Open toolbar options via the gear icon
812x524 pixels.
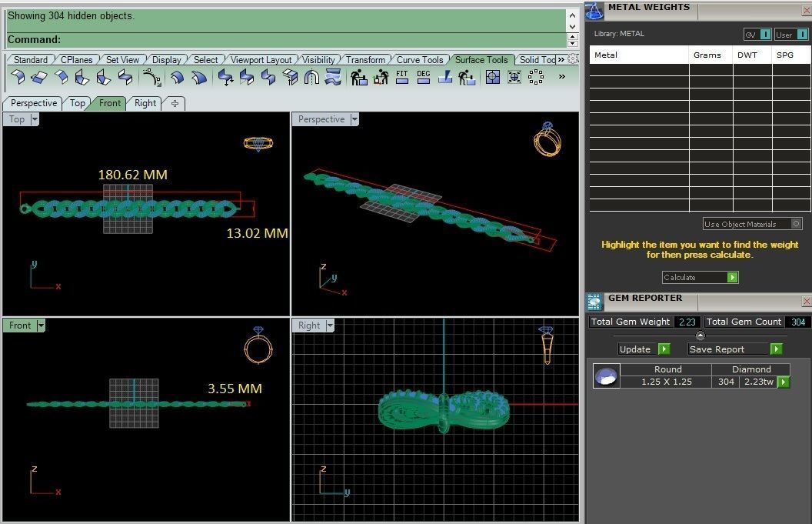click(x=573, y=59)
